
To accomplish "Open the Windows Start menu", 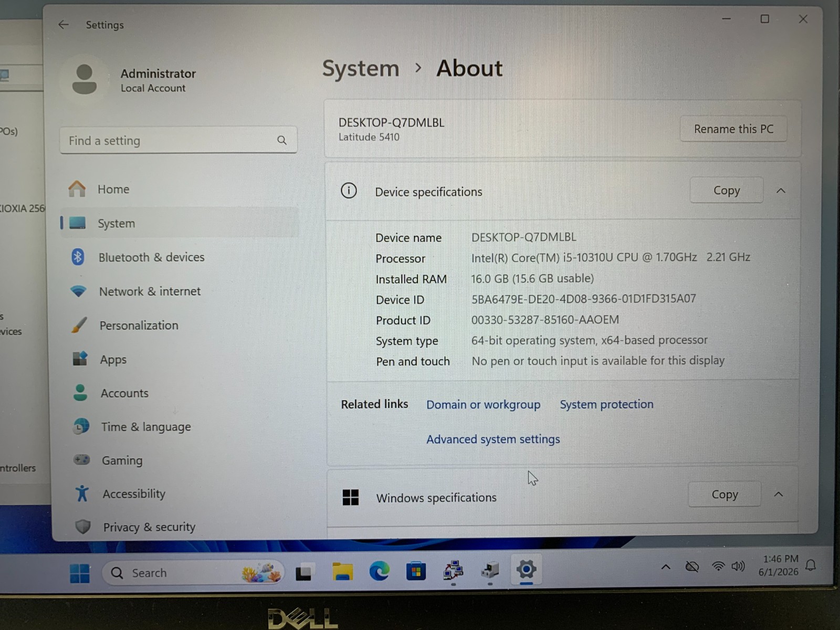I will (80, 573).
